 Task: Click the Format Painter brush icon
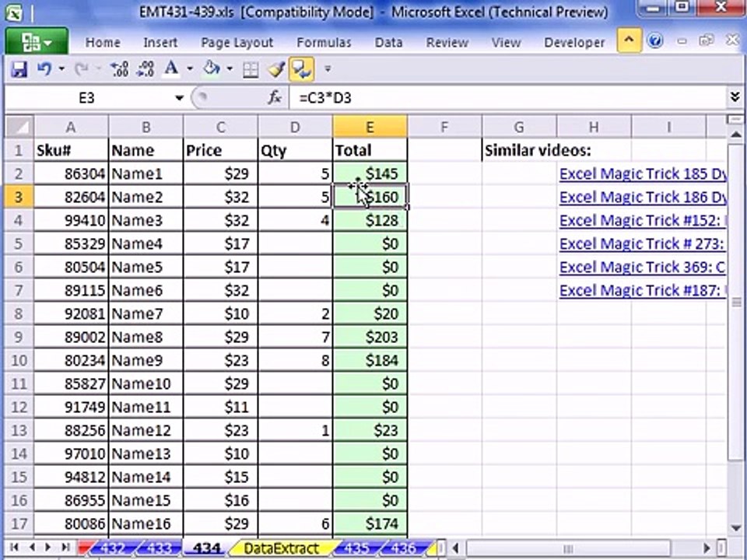point(276,69)
